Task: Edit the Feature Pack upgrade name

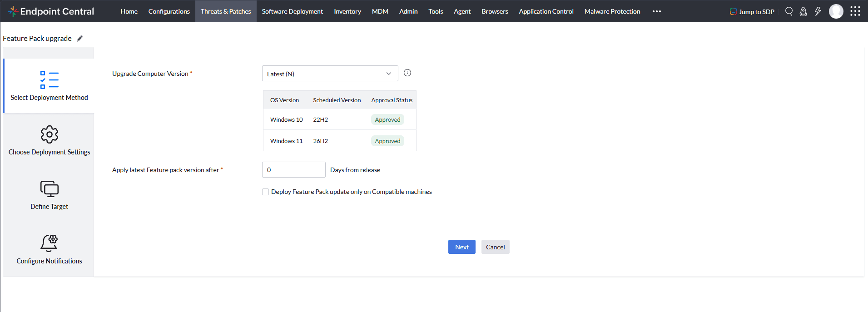Action: point(80,39)
